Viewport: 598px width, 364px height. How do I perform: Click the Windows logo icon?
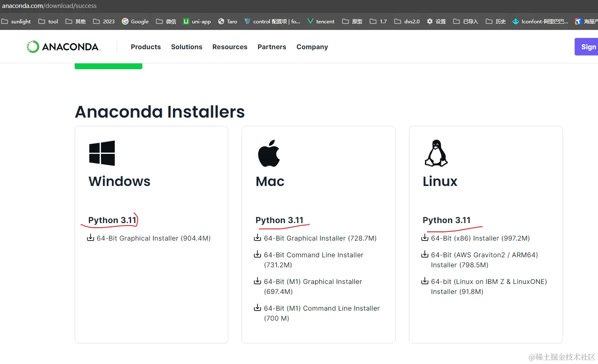tap(102, 153)
